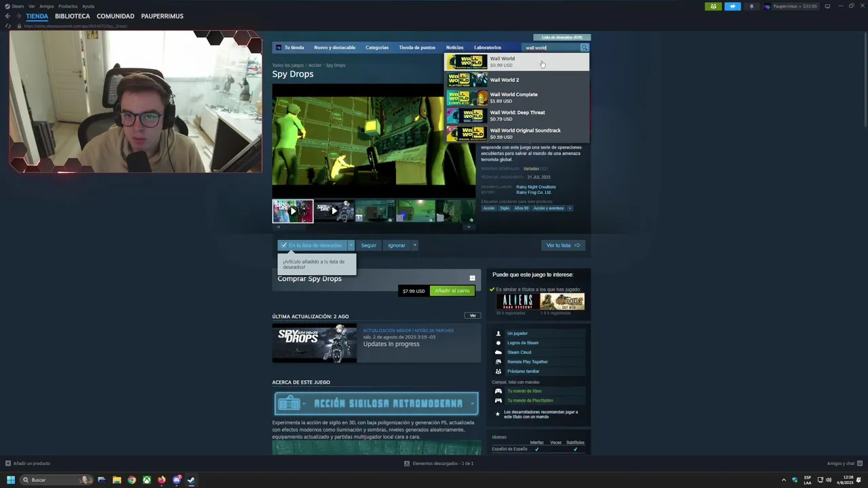868x488 pixels.
Task: Open the blue announcements megaphone button
Action: click(x=732, y=6)
